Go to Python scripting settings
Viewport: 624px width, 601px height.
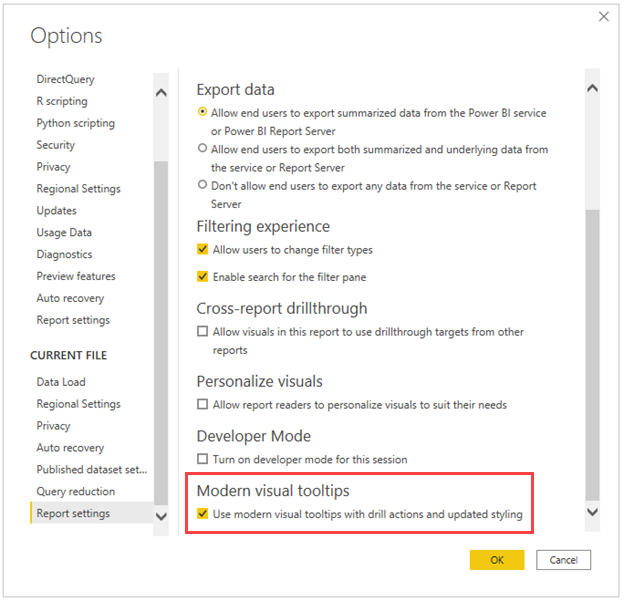pyautogui.click(x=76, y=123)
